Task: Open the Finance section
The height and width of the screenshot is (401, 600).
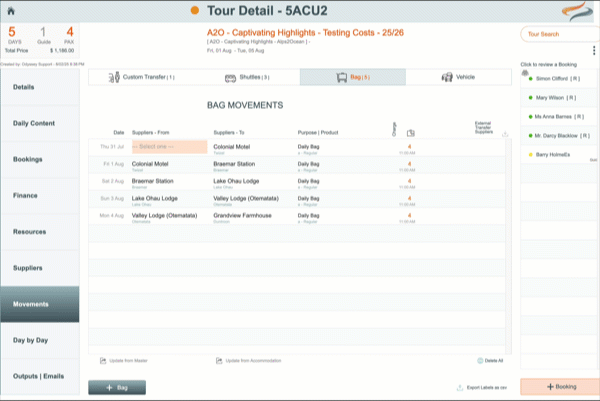Action: pyautogui.click(x=40, y=196)
